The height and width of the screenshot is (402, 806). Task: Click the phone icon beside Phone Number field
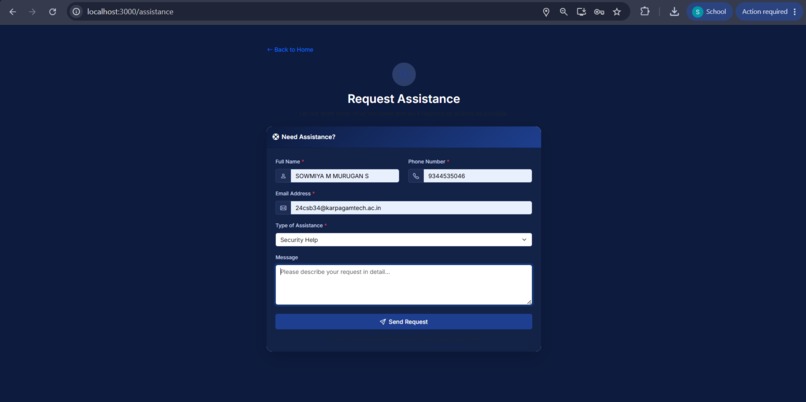416,176
